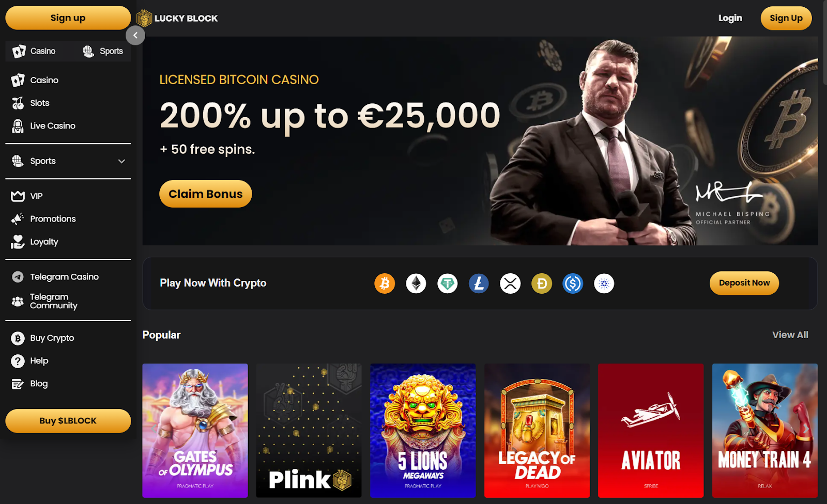The width and height of the screenshot is (827, 504).
Task: Select the Dogecoin icon
Action: (542, 283)
